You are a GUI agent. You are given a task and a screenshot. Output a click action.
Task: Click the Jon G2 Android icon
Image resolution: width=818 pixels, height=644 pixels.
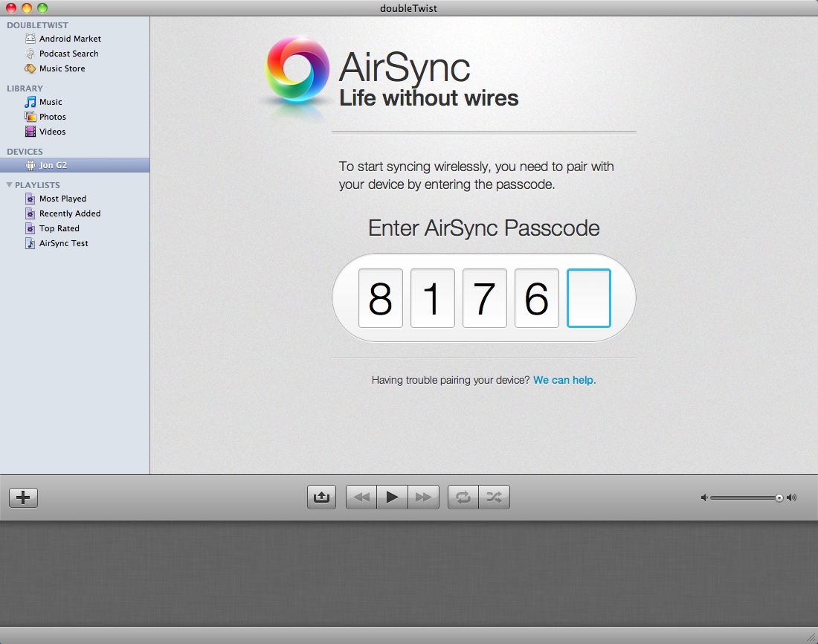pyautogui.click(x=30, y=165)
